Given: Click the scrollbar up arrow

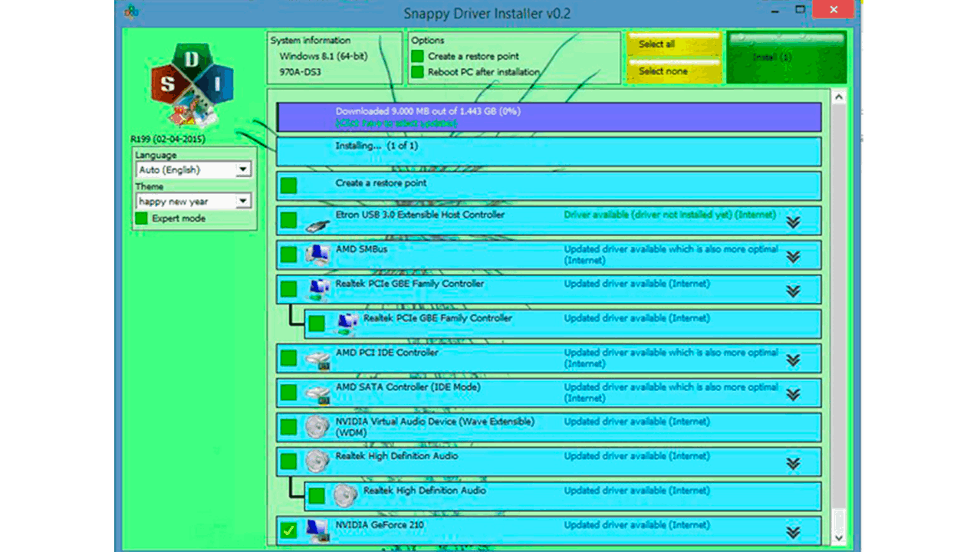Looking at the screenshot, I should (x=838, y=98).
